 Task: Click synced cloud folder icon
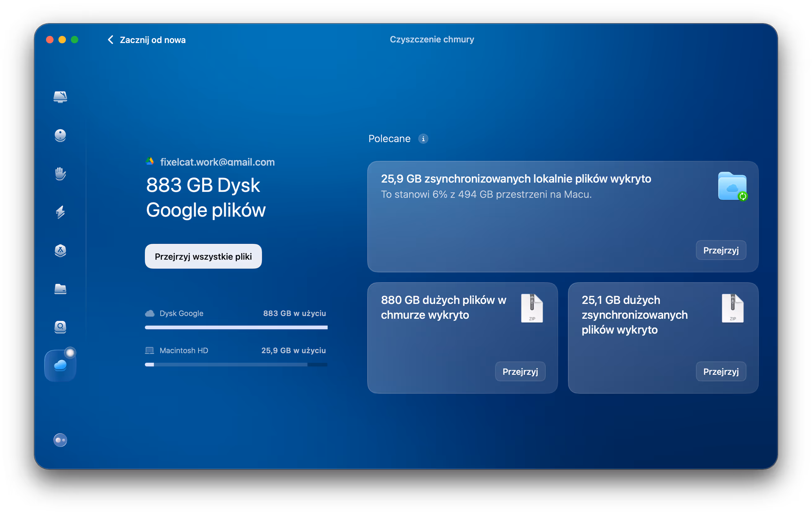(x=732, y=186)
